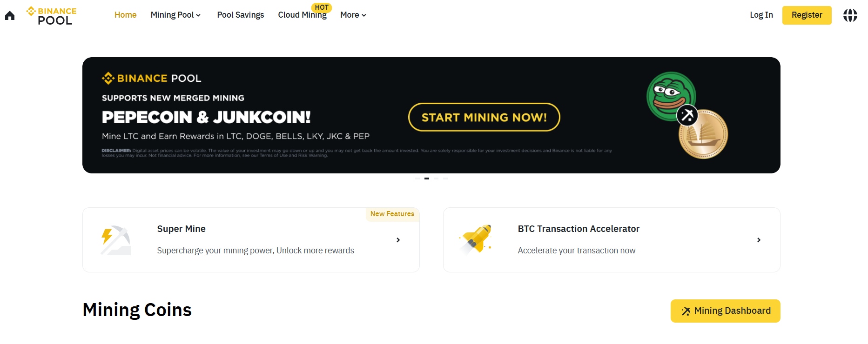This screenshot has height=344, width=868.
Task: Open the Pool Savings menu item
Action: coord(241,15)
